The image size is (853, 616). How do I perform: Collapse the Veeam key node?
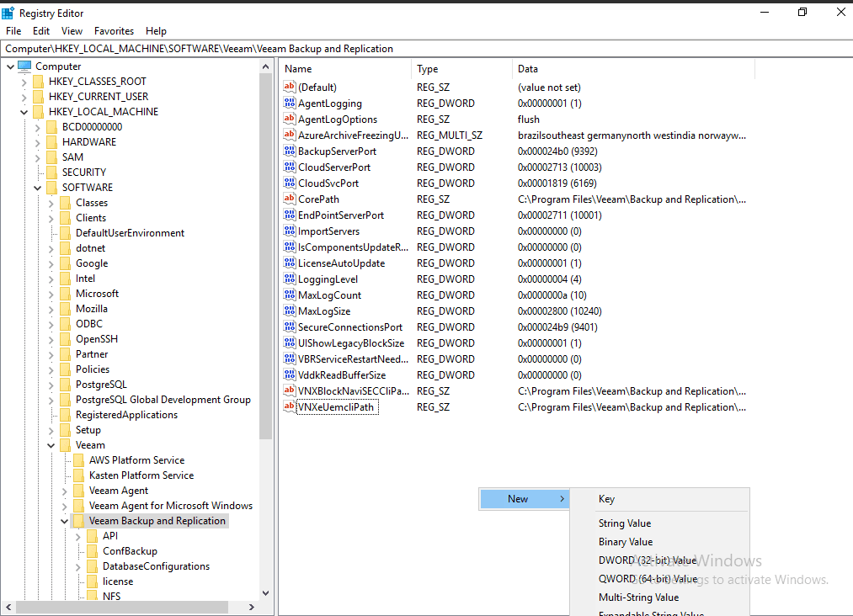pos(51,445)
